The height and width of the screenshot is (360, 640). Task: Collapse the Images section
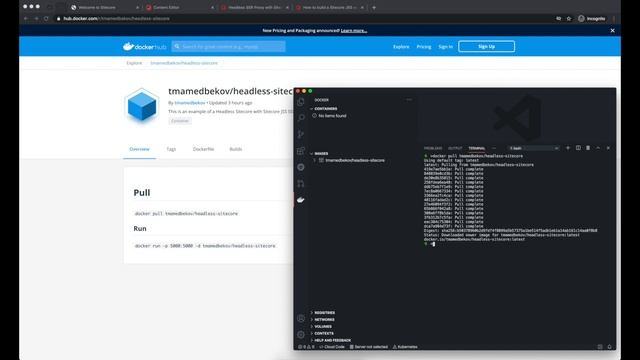coord(321,153)
